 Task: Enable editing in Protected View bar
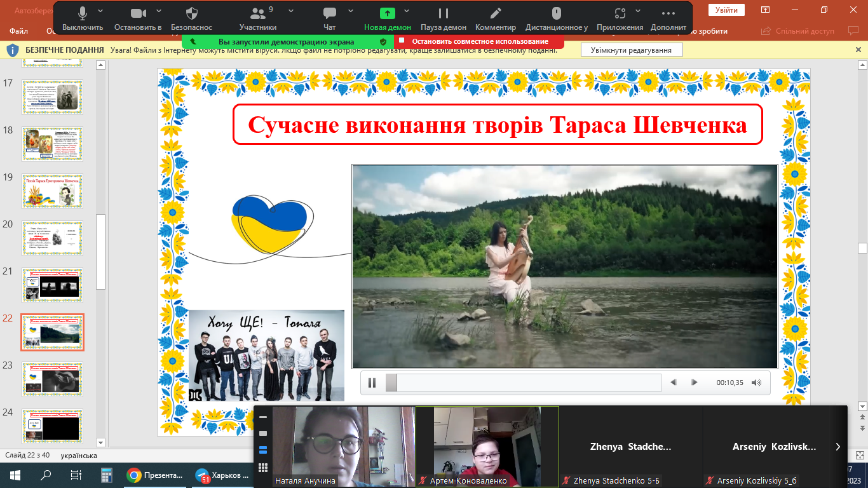(631, 50)
